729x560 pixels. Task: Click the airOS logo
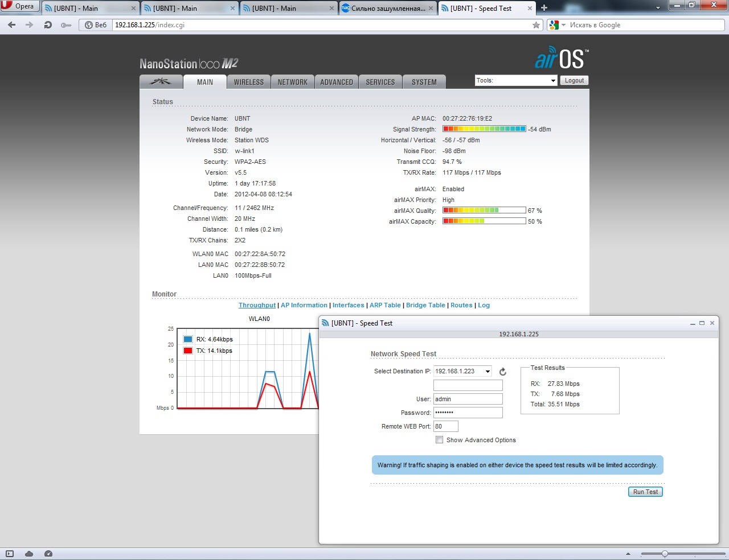coord(562,58)
